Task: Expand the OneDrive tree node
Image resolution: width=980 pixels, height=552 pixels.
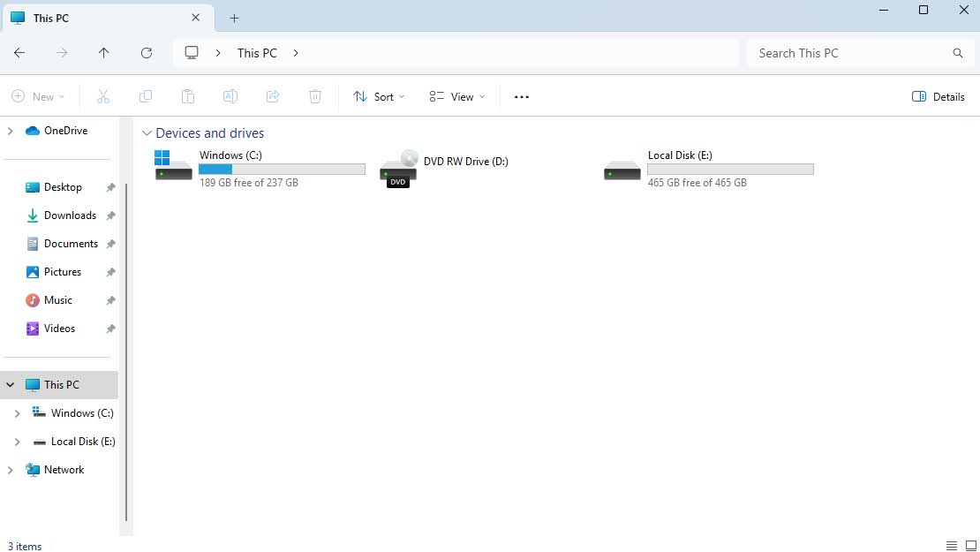Action: click(x=11, y=131)
